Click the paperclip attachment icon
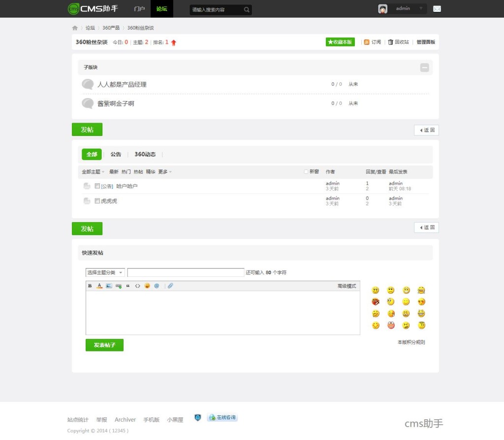Viewport: 504px width, 440px height. pyautogui.click(x=170, y=286)
